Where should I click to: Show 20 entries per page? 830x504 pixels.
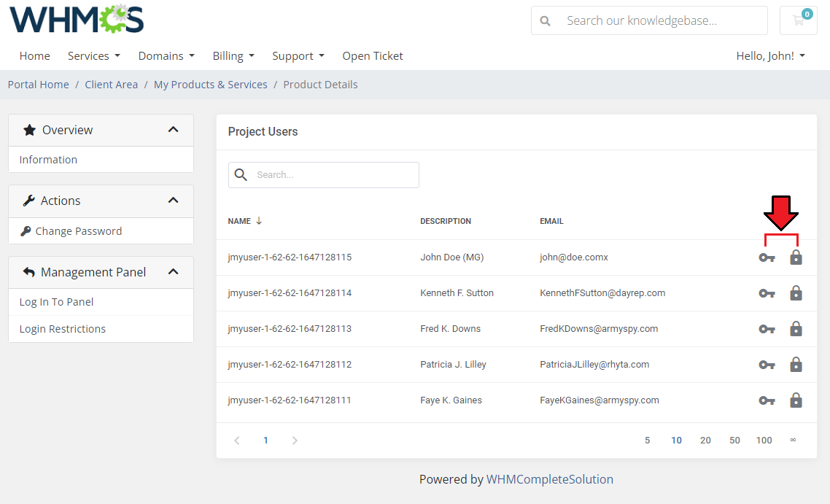(705, 441)
